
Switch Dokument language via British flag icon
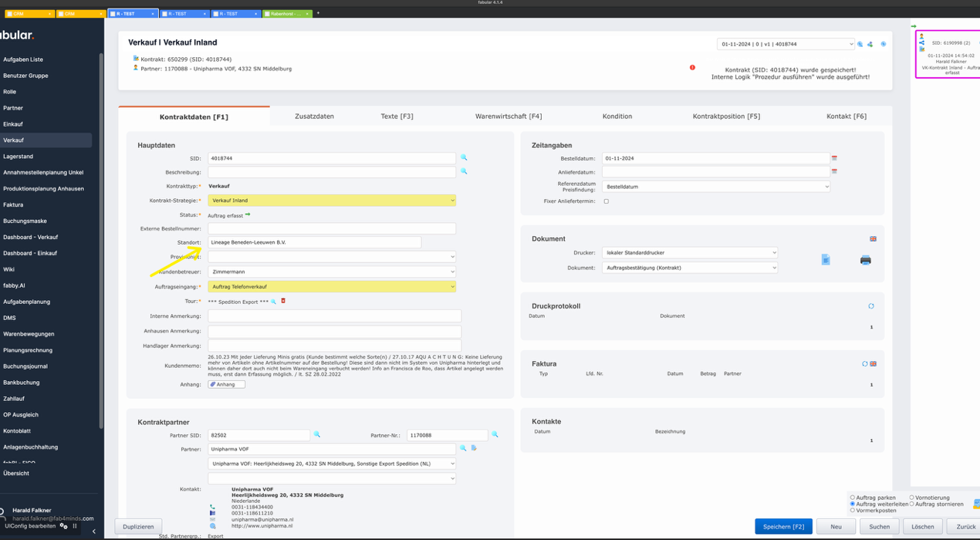pyautogui.click(x=873, y=238)
